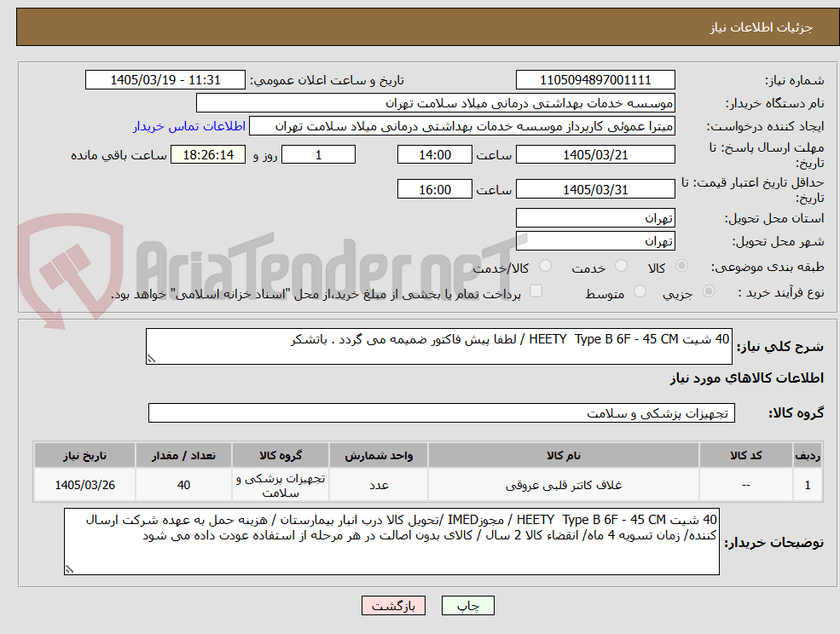This screenshot has height=634, width=840.
Task: Click the resize handle of توضیحات خریدار
Action: click(x=69, y=570)
